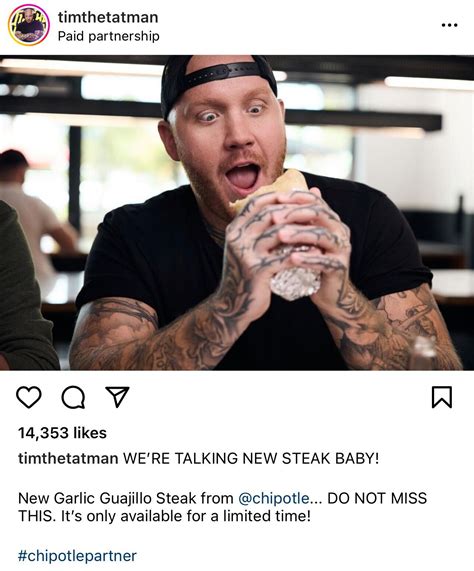Open timthetatman's circular profile picture
This screenshot has height=571, width=474.
click(x=28, y=25)
